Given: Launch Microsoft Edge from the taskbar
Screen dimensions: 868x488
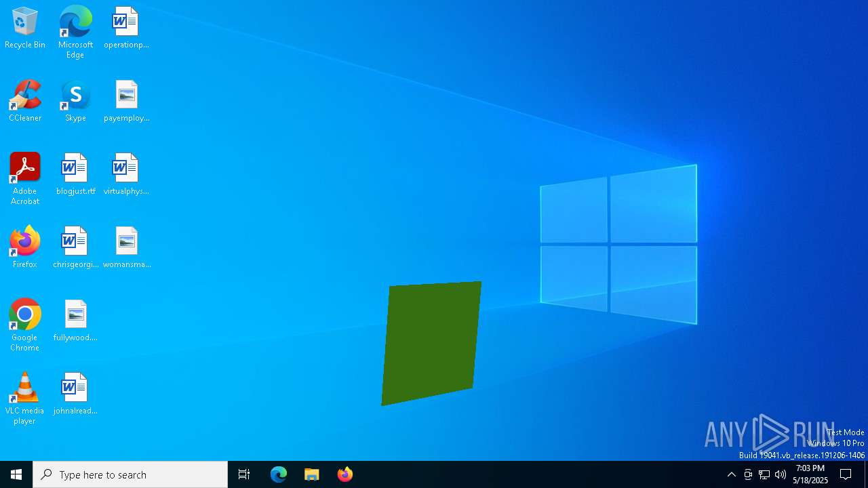Looking at the screenshot, I should 279,474.
